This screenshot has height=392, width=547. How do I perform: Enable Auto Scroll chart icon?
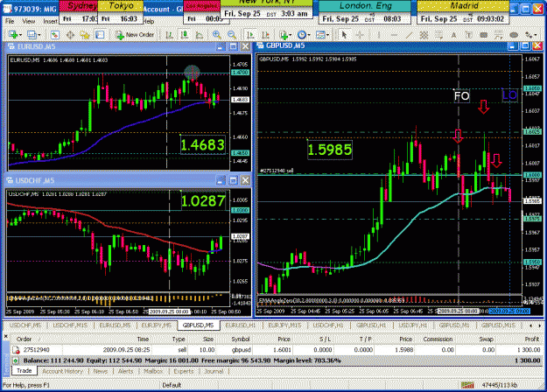coord(250,34)
